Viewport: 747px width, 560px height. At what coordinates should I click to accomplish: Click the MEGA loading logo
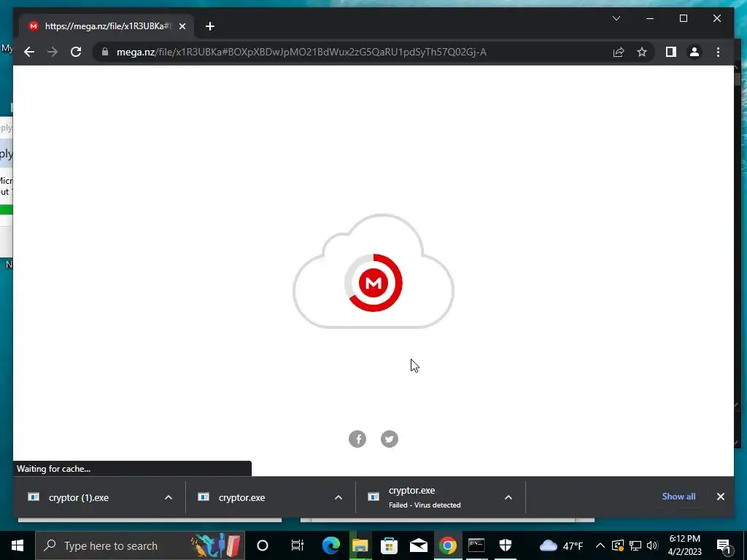(x=373, y=283)
